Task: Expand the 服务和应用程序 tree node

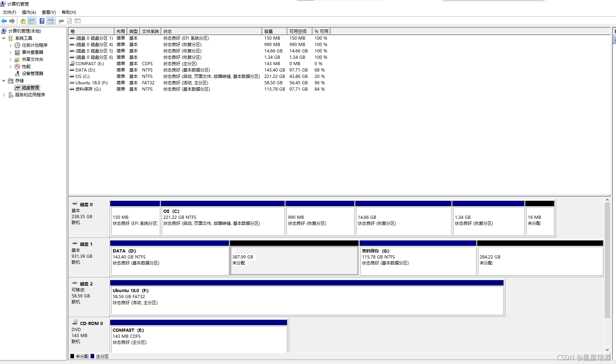Action: coord(4,95)
